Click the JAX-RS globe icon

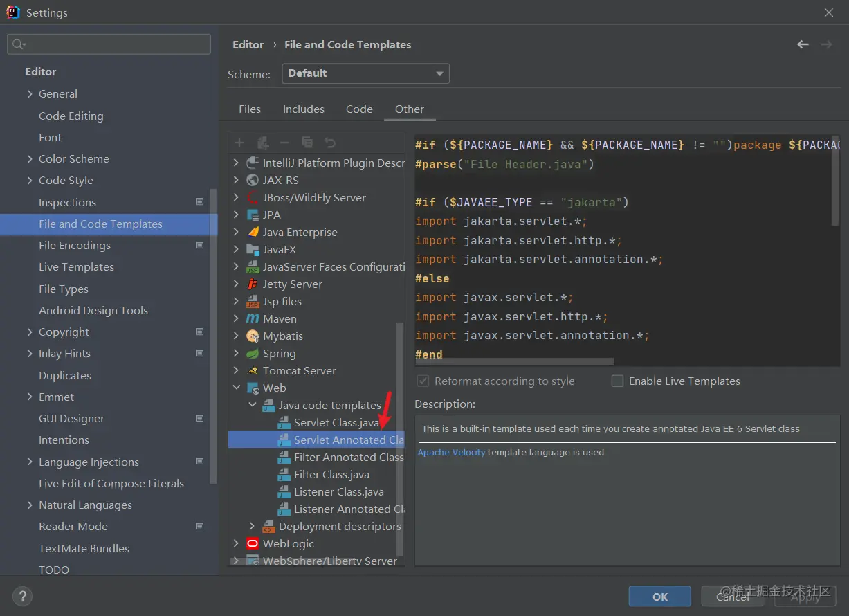click(253, 180)
